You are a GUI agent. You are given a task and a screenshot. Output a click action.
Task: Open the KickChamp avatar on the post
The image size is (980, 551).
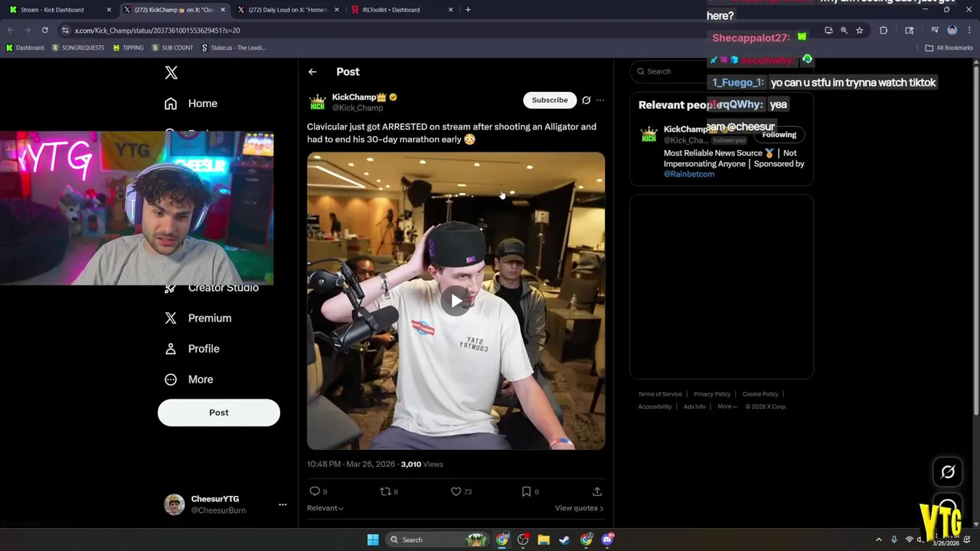(317, 103)
